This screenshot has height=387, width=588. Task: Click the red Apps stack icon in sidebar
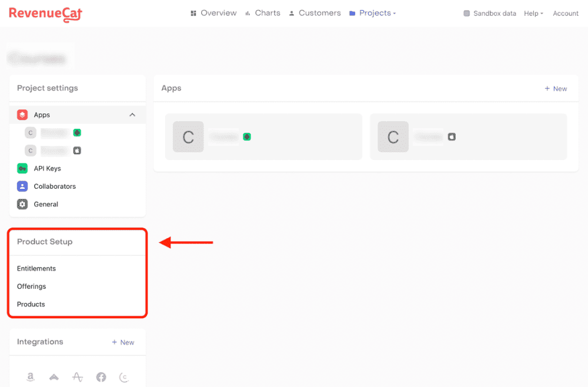point(22,115)
